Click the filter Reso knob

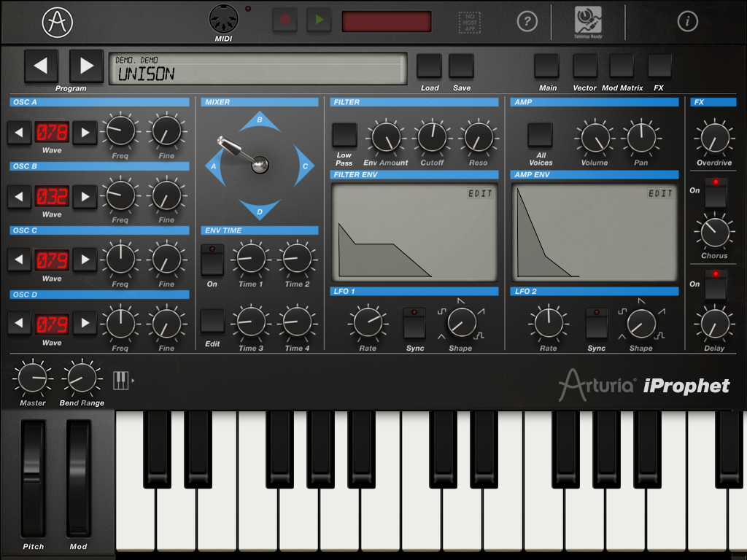[x=479, y=137]
